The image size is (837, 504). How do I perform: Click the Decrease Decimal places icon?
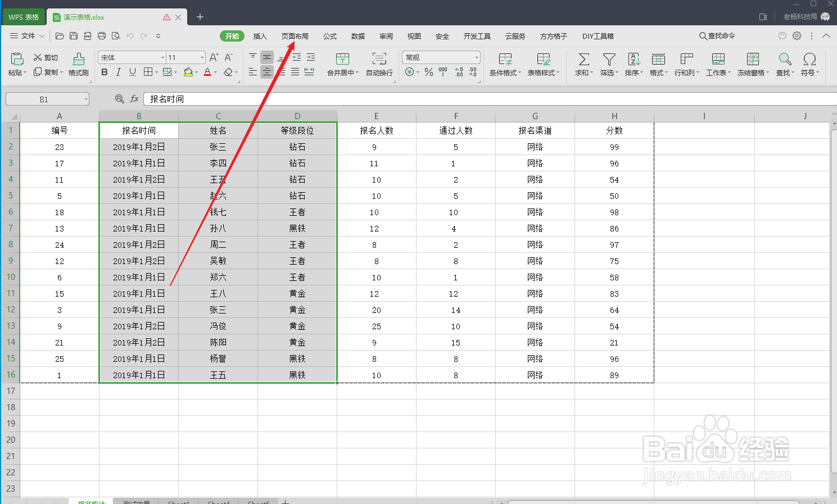[x=473, y=72]
